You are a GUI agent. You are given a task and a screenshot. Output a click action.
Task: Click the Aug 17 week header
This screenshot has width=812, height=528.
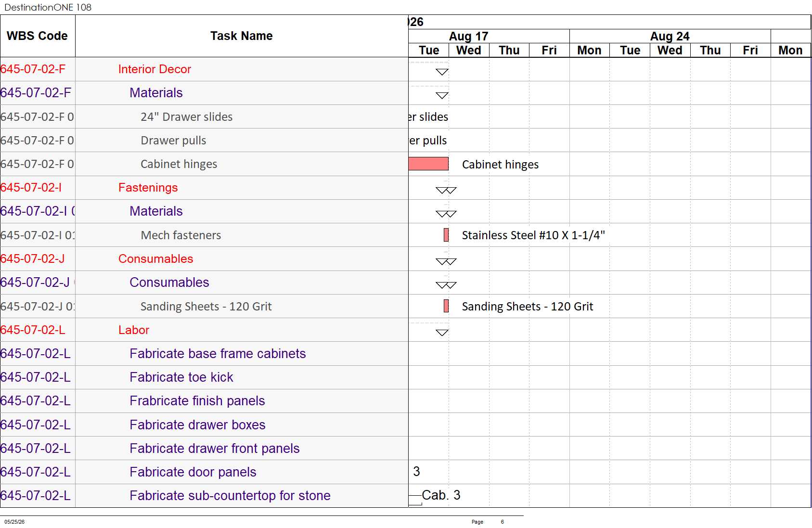(x=469, y=37)
